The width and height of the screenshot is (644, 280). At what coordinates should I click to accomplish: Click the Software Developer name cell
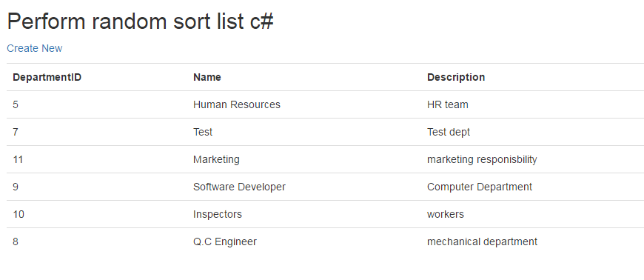pyautogui.click(x=239, y=187)
